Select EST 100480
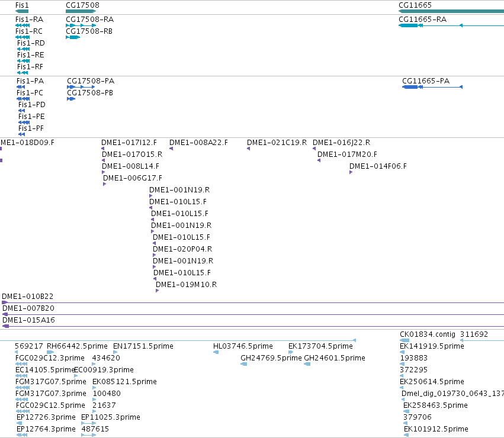Viewport: 504px width, 438px height. (95, 400)
